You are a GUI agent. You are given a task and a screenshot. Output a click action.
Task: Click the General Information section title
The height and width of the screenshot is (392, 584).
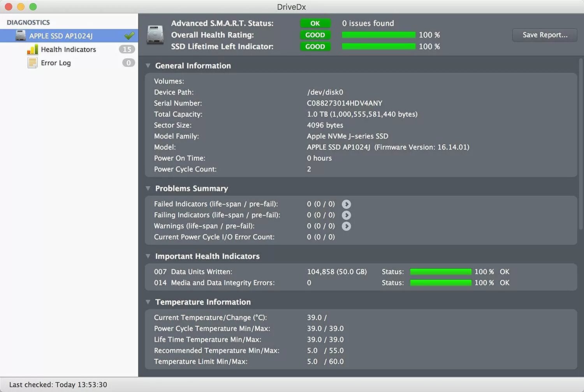point(193,66)
